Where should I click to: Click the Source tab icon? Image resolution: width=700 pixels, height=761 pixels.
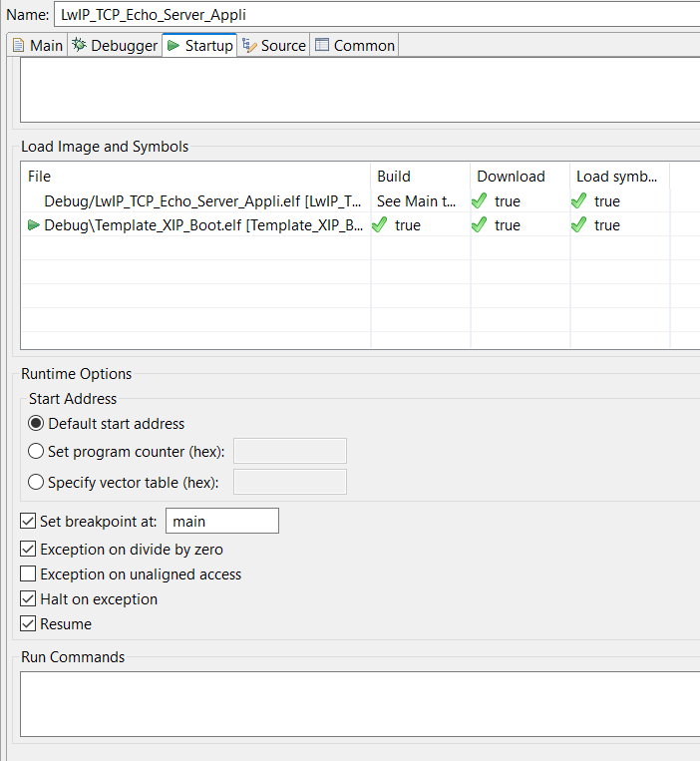pos(249,46)
